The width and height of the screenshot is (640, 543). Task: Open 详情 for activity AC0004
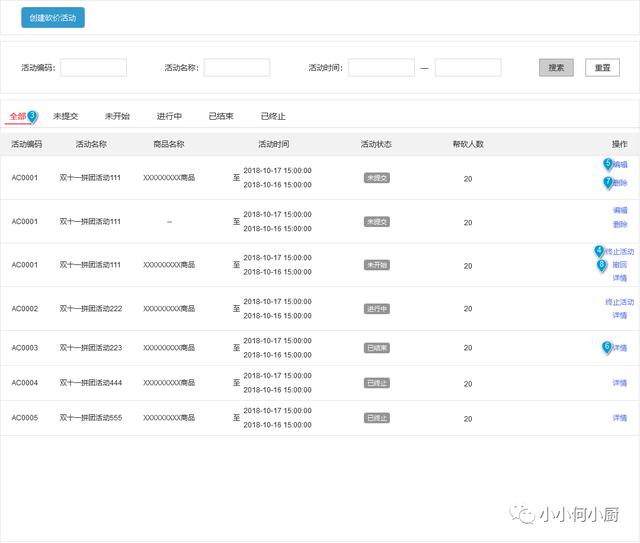click(620, 383)
